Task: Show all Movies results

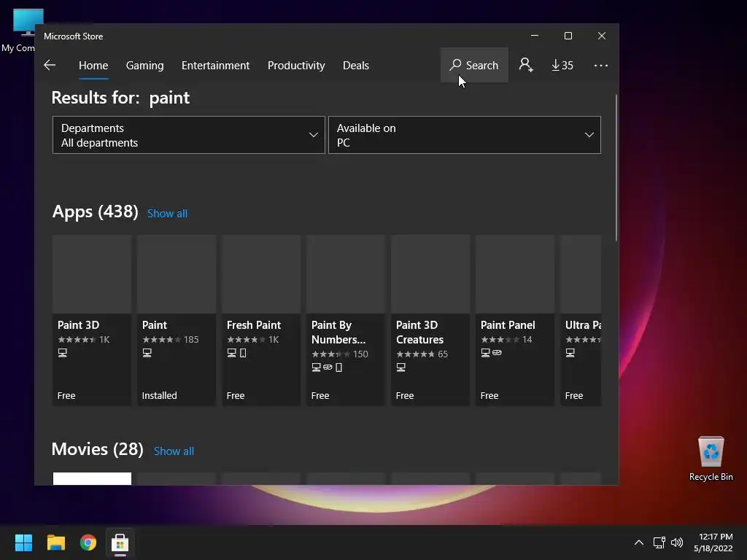Action: point(174,451)
